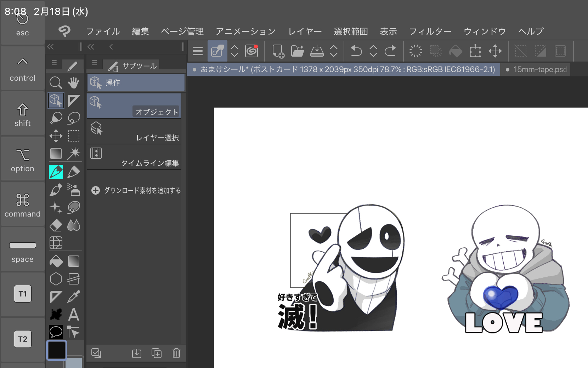Click the black main color swatch
588x368 pixels.
pyautogui.click(x=57, y=350)
